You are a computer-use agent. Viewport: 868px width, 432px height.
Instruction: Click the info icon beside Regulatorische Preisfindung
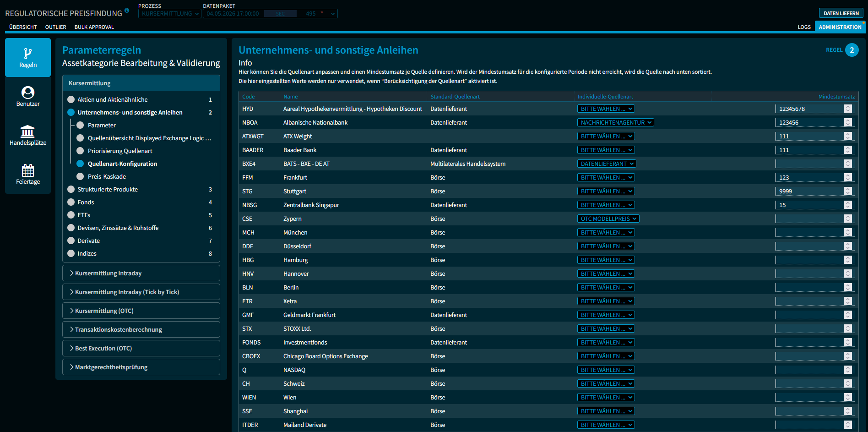(127, 11)
